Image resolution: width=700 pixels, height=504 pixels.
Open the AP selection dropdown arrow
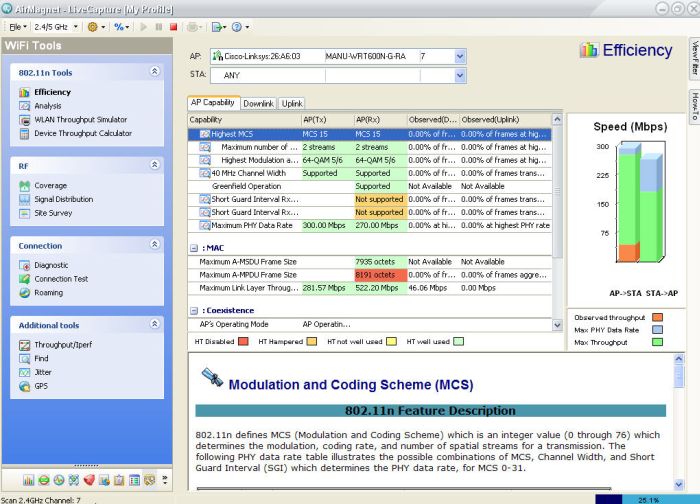[x=460, y=57]
